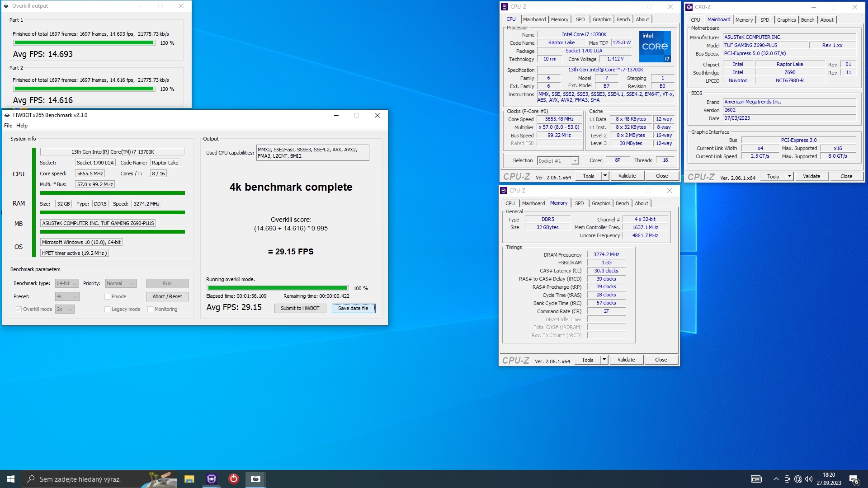Click the Intel Core i7 logo in CPU-Z
Screen dimensions: 868x488
click(x=655, y=47)
